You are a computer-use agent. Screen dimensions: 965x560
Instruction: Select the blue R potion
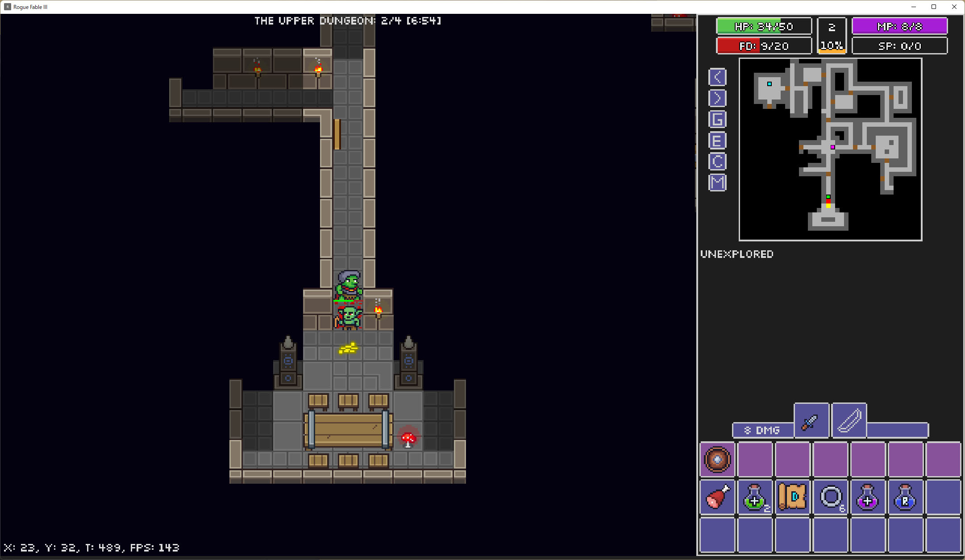tap(905, 497)
